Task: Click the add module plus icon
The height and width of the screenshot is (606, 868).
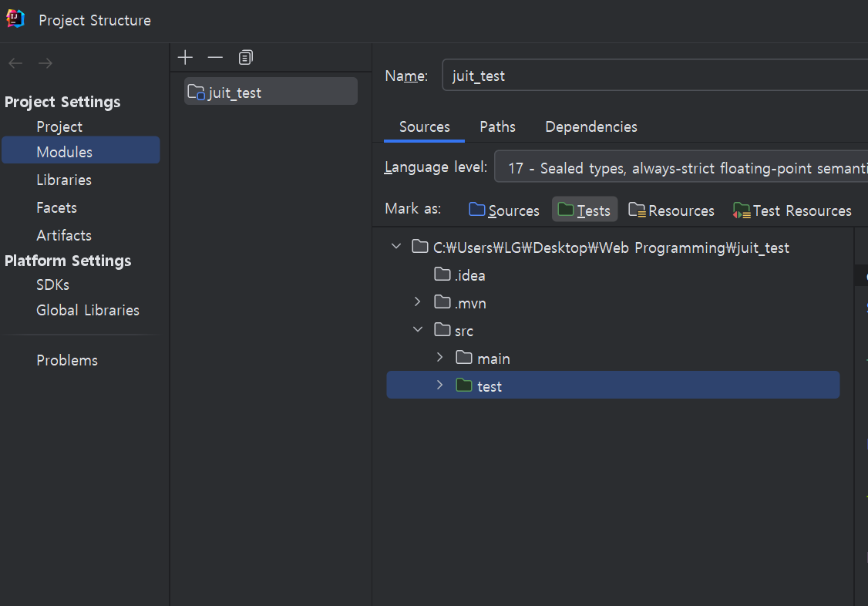Action: [x=185, y=58]
